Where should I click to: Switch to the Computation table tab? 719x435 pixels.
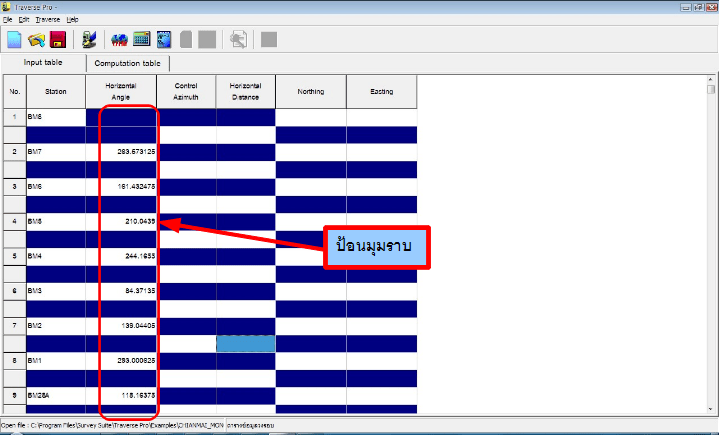pos(127,63)
